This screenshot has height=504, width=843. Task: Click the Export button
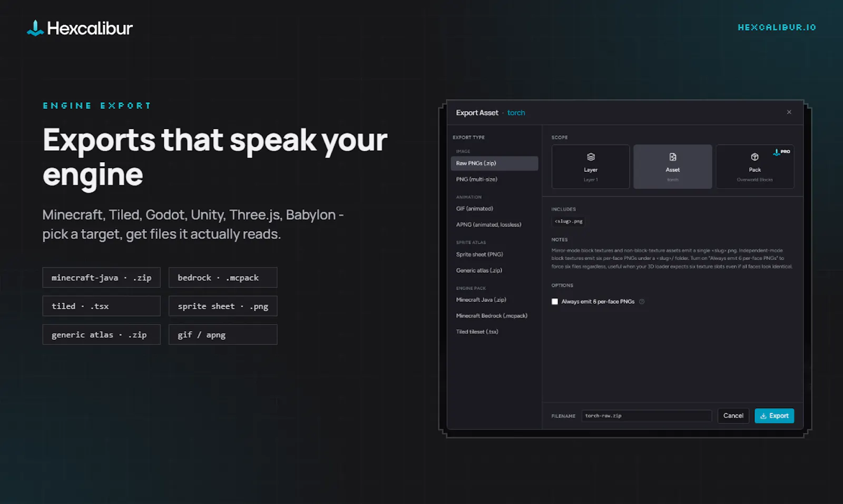(x=774, y=416)
